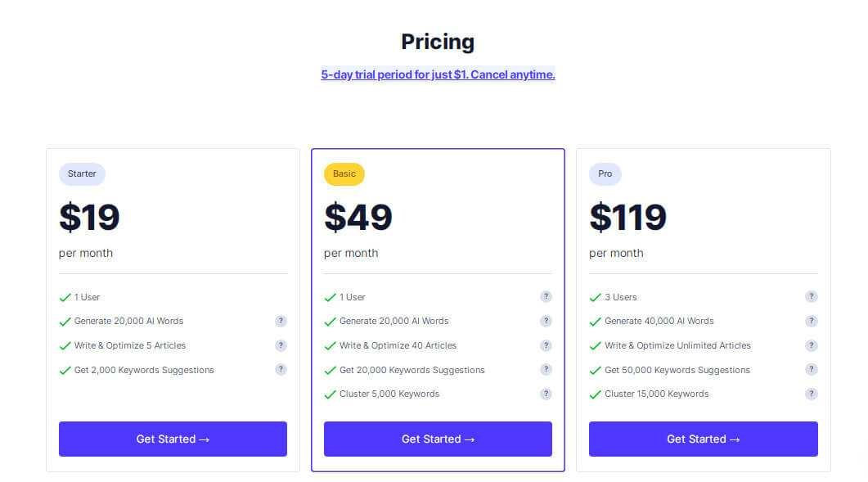Show info for Get 20,000 Keywords Suggestions
The image size is (868, 482).
546,370
